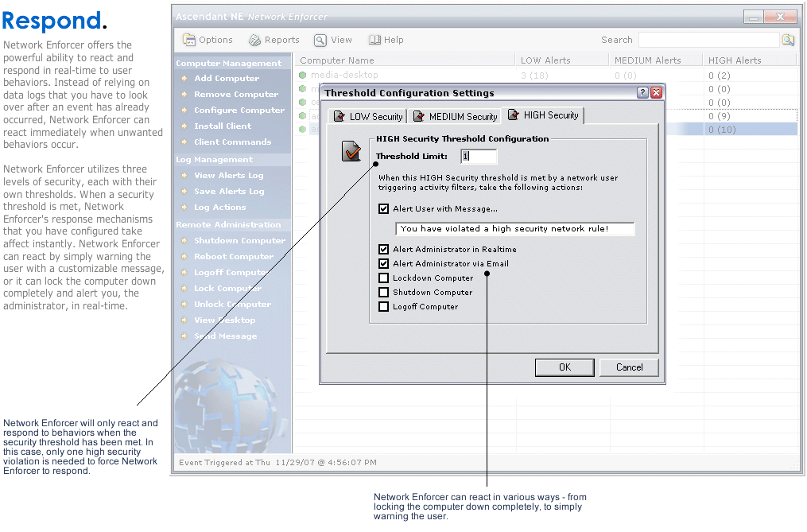The height and width of the screenshot is (532, 807).
Task: Sort by HIGH Alerts column header
Action: (x=750, y=60)
